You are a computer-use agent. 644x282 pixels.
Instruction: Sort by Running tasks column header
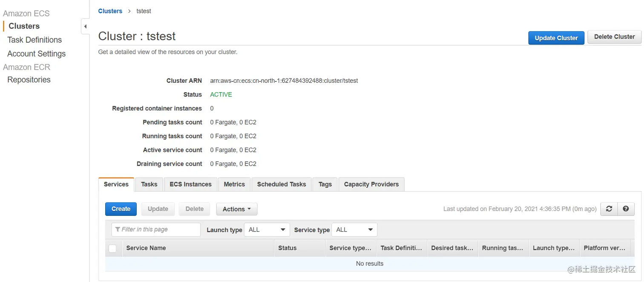[503, 248]
